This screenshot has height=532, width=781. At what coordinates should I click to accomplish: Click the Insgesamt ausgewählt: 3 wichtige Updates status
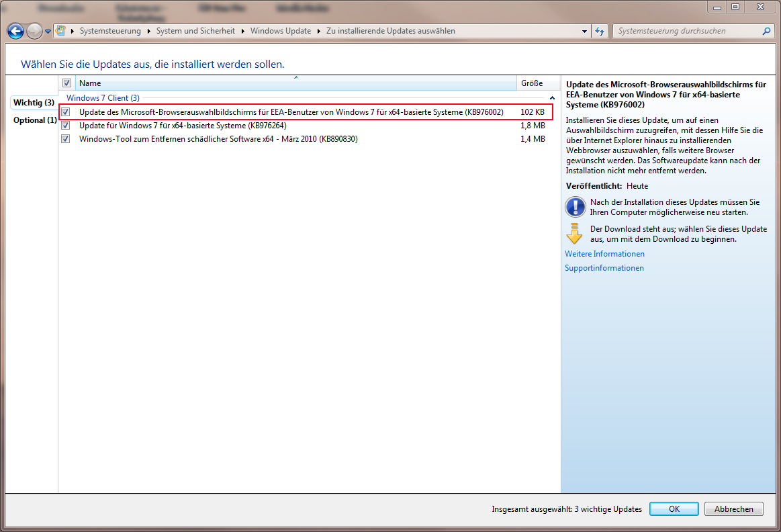(x=567, y=509)
